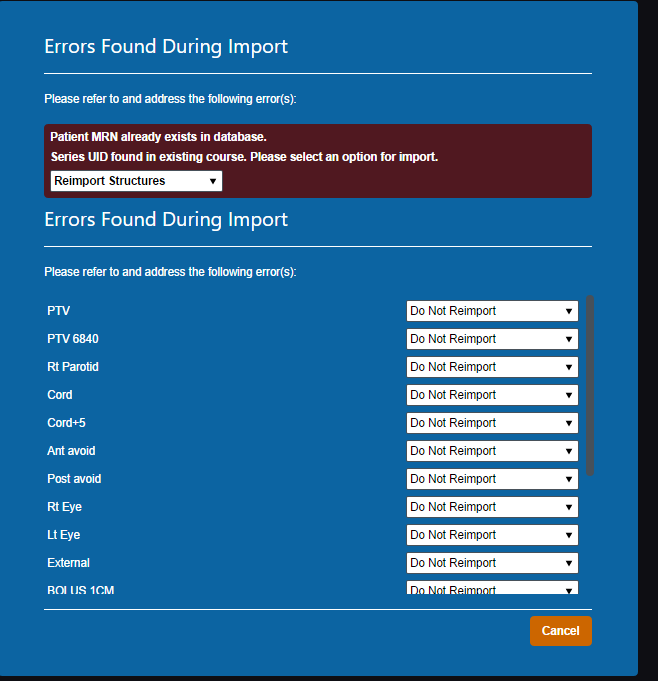Open the BOLUS 1CM reimport dropdown
658x681 pixels.
[492, 588]
